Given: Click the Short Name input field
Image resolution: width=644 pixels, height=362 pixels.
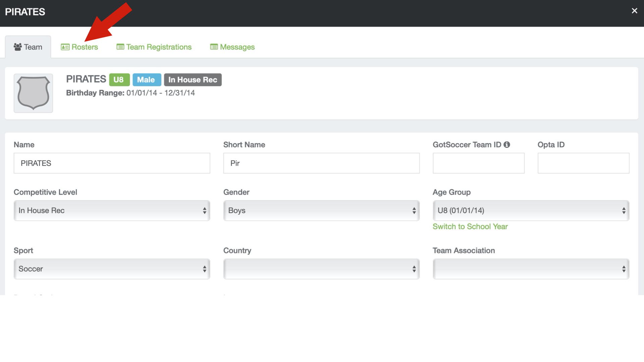Looking at the screenshot, I should point(321,163).
